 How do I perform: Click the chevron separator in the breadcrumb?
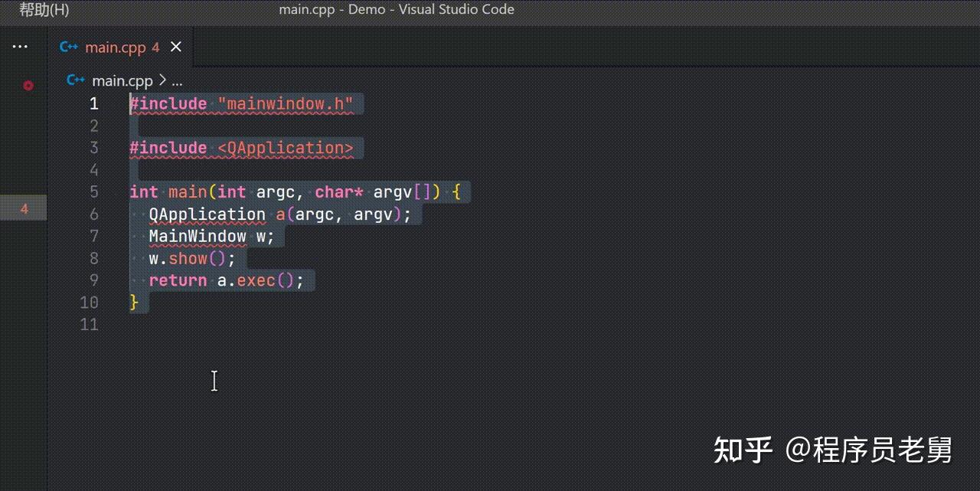(x=163, y=80)
